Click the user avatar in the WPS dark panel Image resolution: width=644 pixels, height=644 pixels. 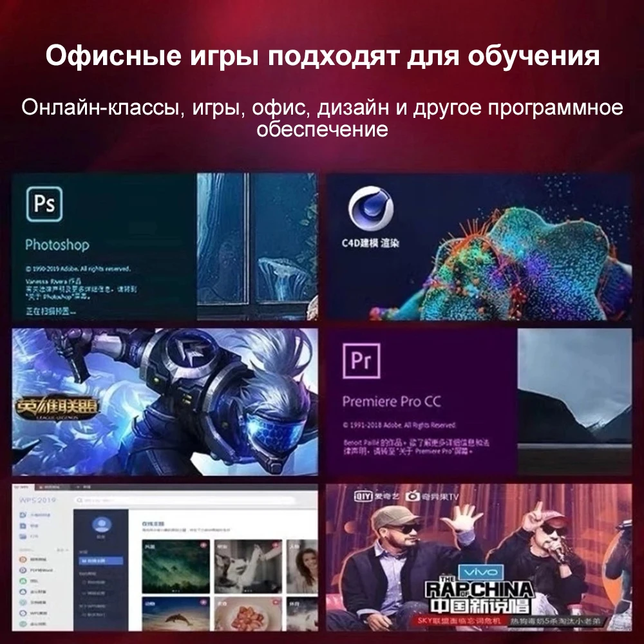coord(102,526)
